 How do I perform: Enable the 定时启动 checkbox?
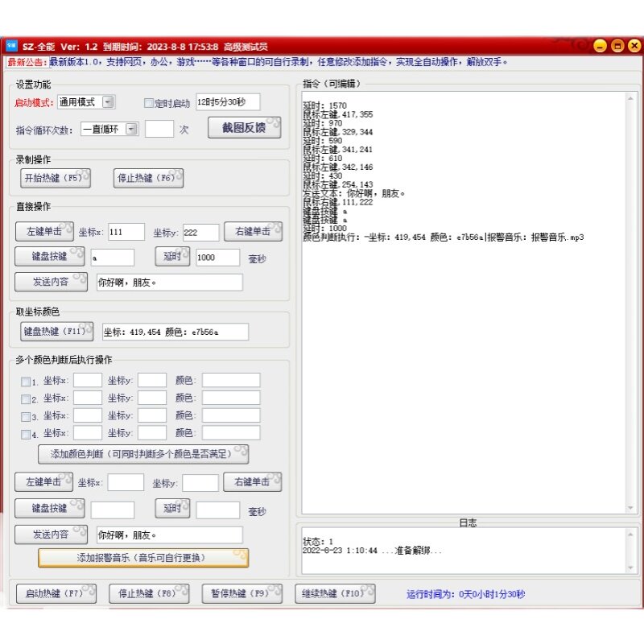coord(148,103)
